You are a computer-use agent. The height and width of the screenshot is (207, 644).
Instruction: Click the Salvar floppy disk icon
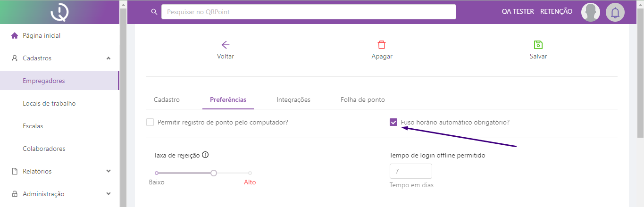[x=538, y=45]
